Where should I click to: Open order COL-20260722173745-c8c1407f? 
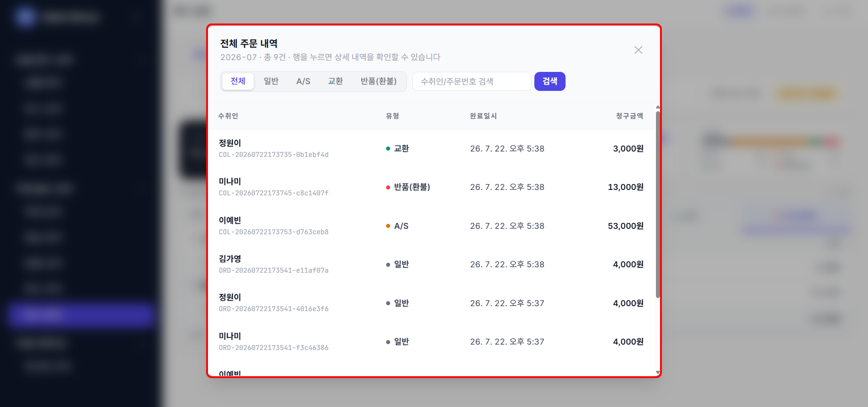[x=431, y=187]
